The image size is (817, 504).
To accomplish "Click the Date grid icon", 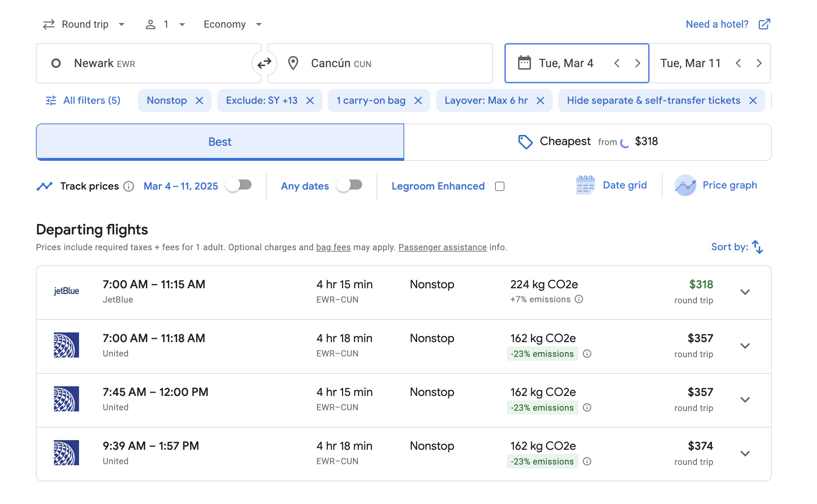I will (x=585, y=185).
